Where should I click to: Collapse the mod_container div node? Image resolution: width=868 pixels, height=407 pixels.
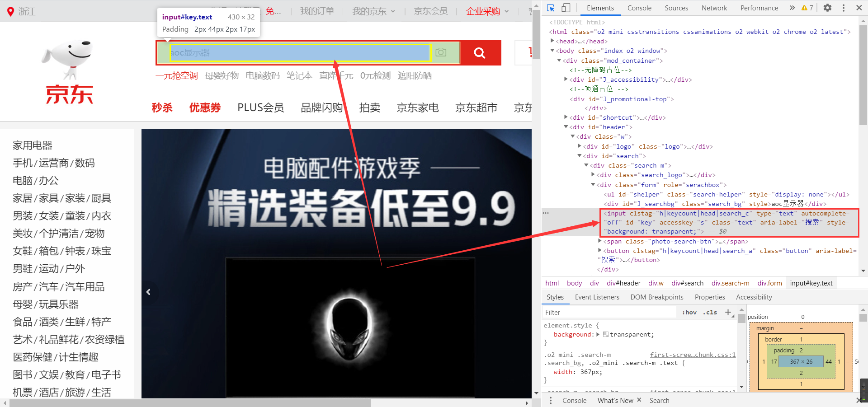click(559, 60)
